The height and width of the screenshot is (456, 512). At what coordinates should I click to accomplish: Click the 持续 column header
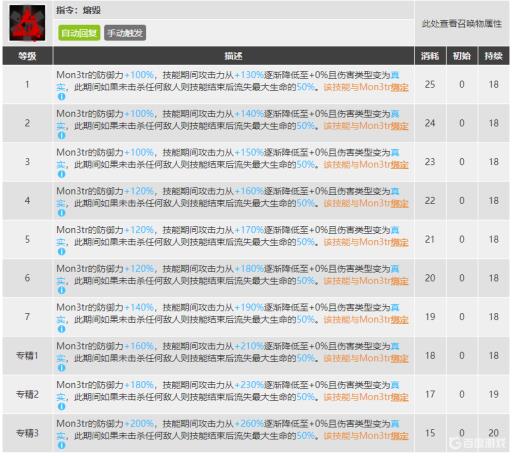[x=494, y=56]
